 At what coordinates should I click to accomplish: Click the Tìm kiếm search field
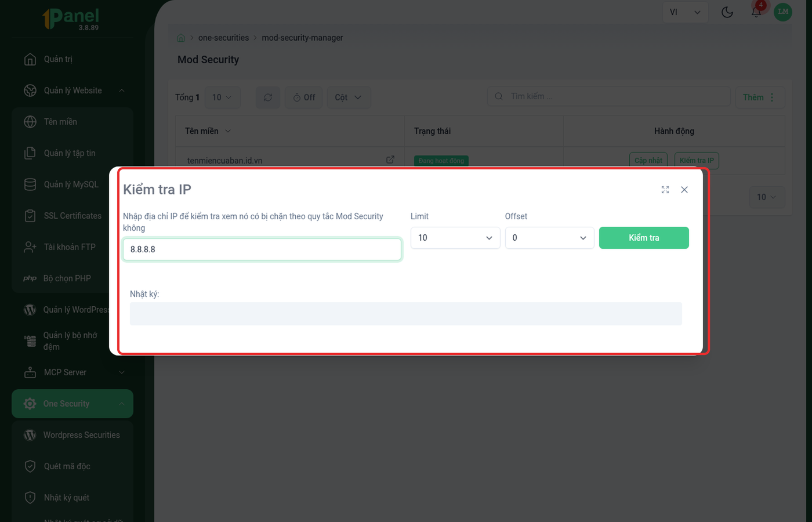pos(609,96)
